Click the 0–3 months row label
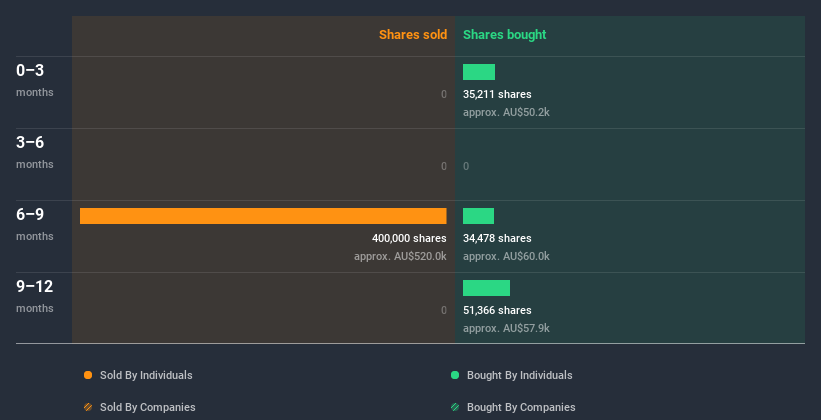The width and height of the screenshot is (821, 420). point(35,80)
